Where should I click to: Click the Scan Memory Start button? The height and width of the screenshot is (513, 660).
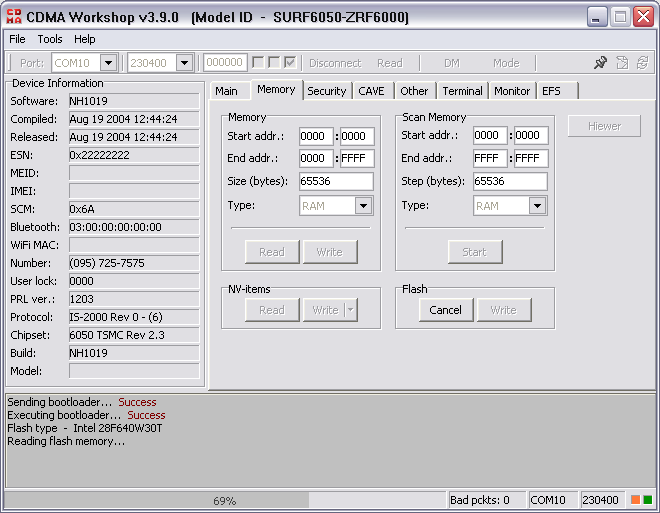(x=475, y=252)
